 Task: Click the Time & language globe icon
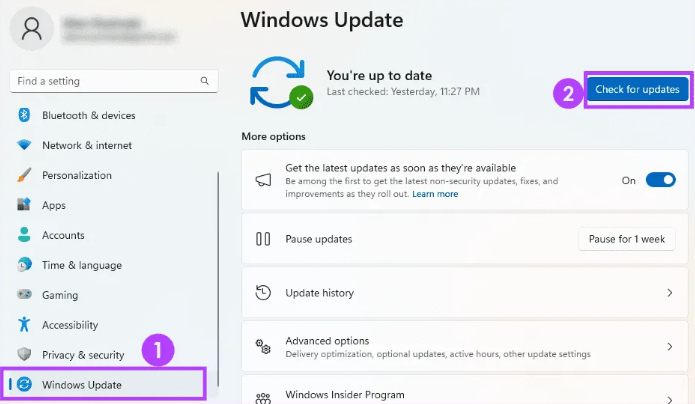point(24,264)
